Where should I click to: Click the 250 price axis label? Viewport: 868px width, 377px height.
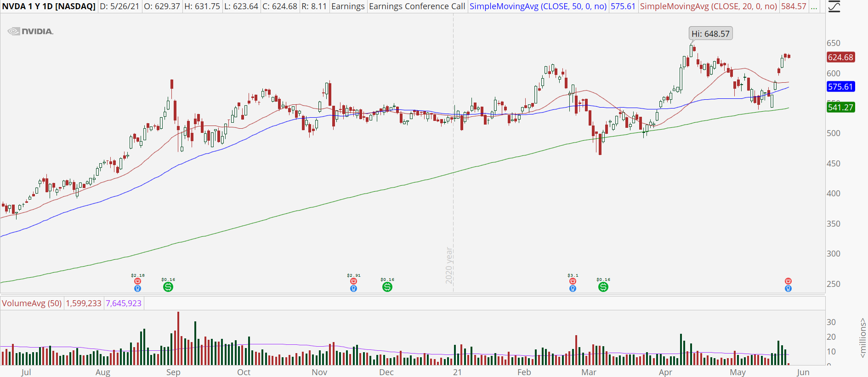[834, 284]
